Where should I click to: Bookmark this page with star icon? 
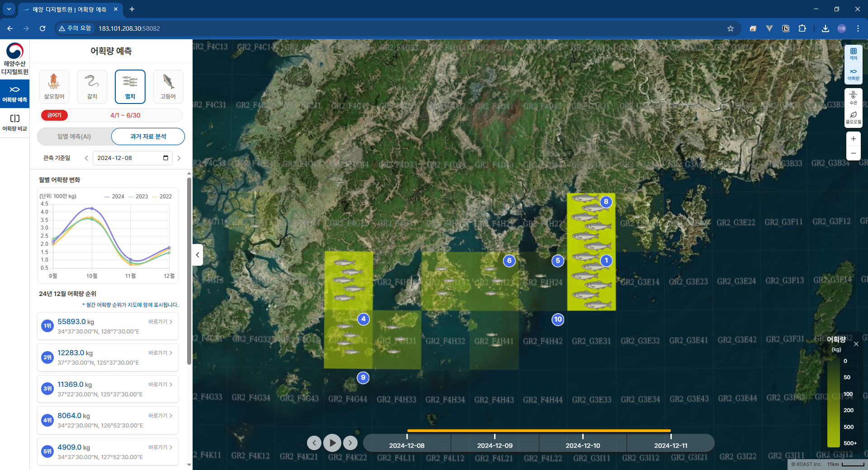point(731,28)
